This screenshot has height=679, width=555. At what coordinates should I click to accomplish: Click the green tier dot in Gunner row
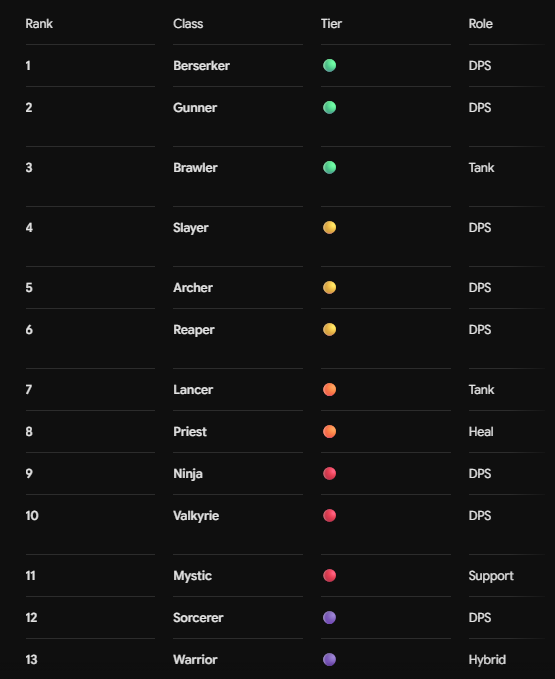(329, 107)
